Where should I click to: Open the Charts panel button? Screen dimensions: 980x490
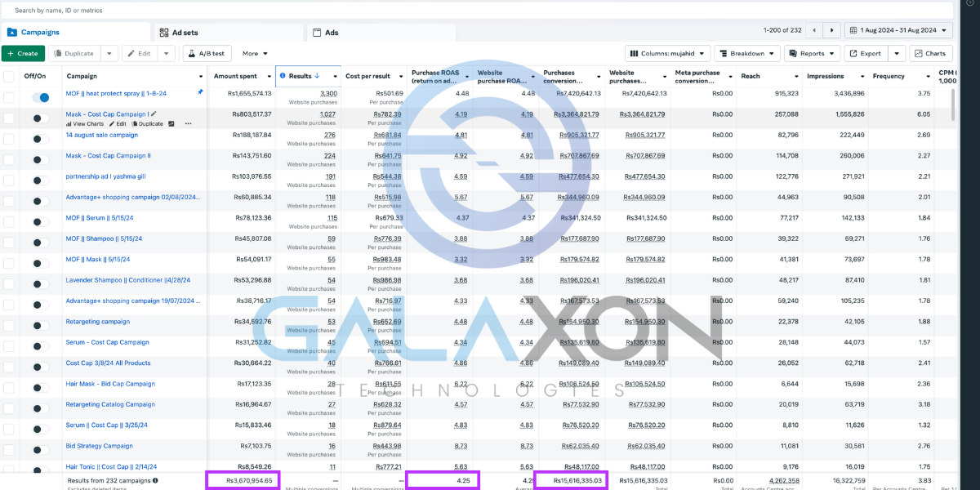(x=930, y=53)
